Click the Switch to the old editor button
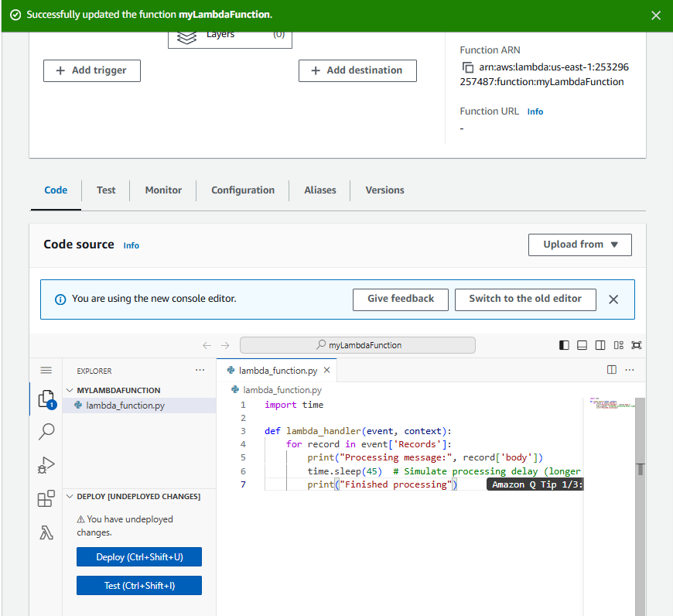This screenshot has height=616, width=673. point(525,299)
